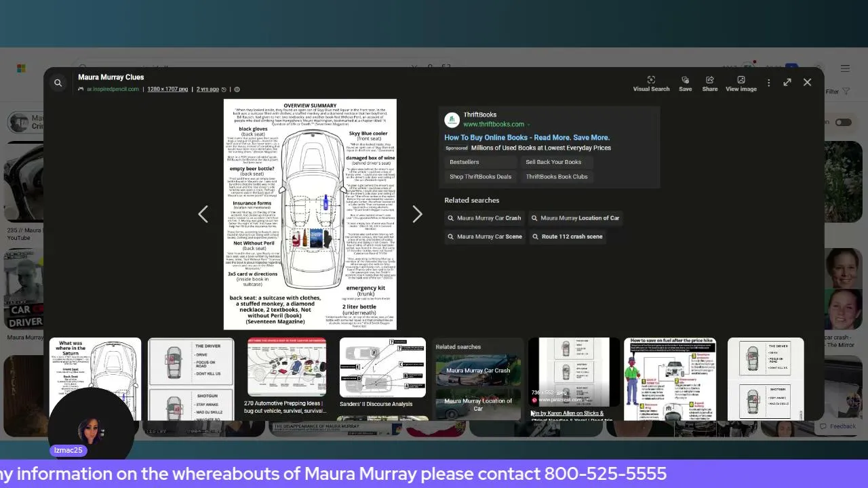Open the main Maura Murray car overview image
Screen dimensions: 868x488
pyautogui.click(x=310, y=214)
